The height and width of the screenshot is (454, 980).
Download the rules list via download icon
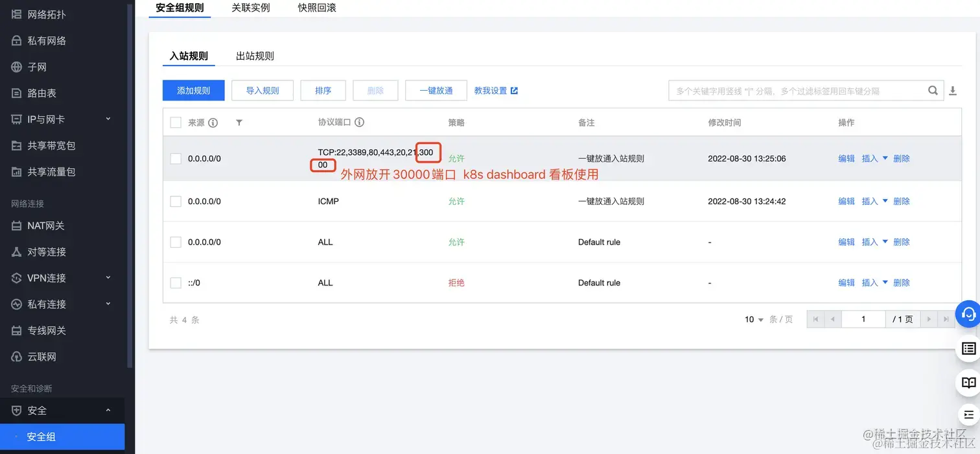[953, 91]
